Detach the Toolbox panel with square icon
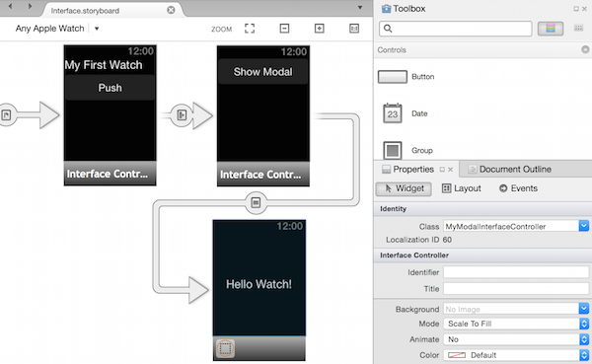The image size is (592, 364). pos(576,9)
